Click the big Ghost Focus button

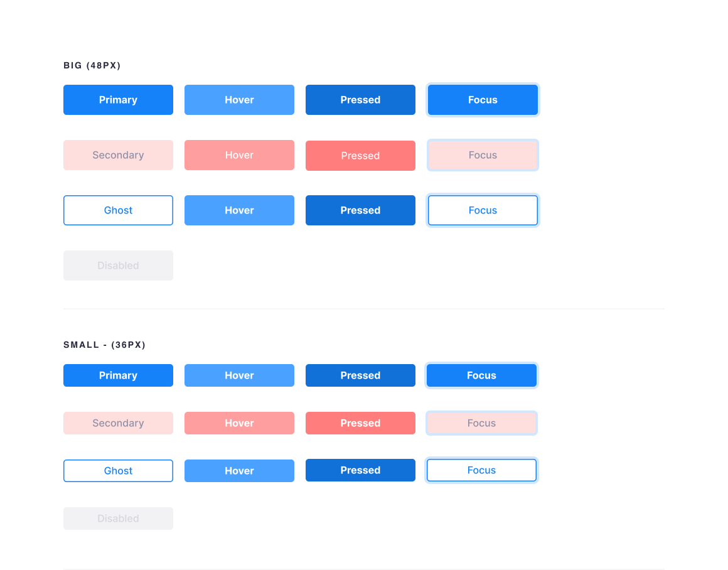pyautogui.click(x=483, y=210)
